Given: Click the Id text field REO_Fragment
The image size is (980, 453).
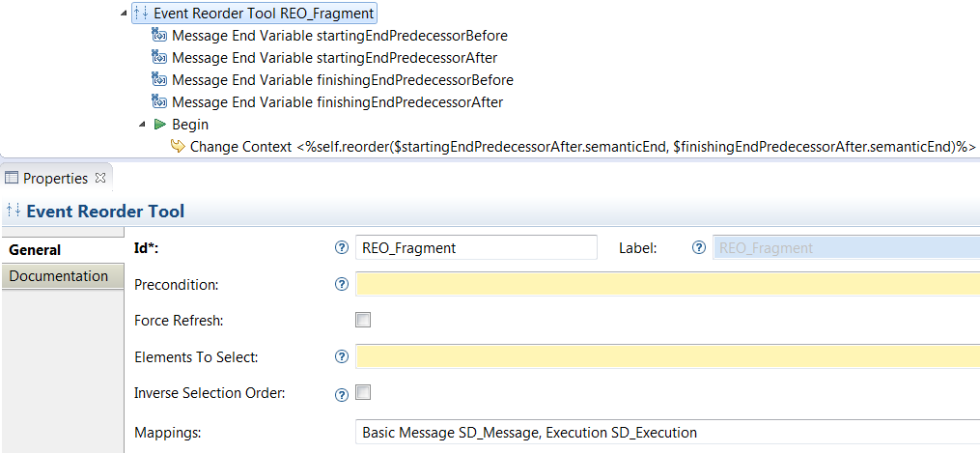Looking at the screenshot, I should [x=476, y=248].
